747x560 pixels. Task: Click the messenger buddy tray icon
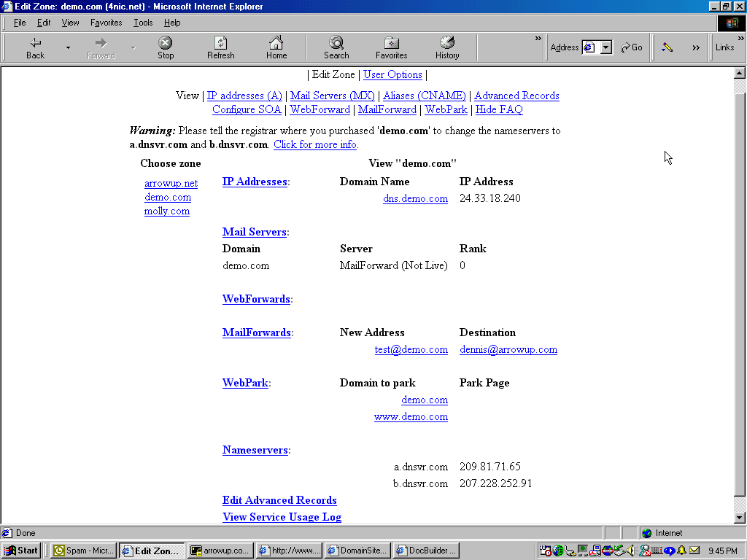point(645,551)
